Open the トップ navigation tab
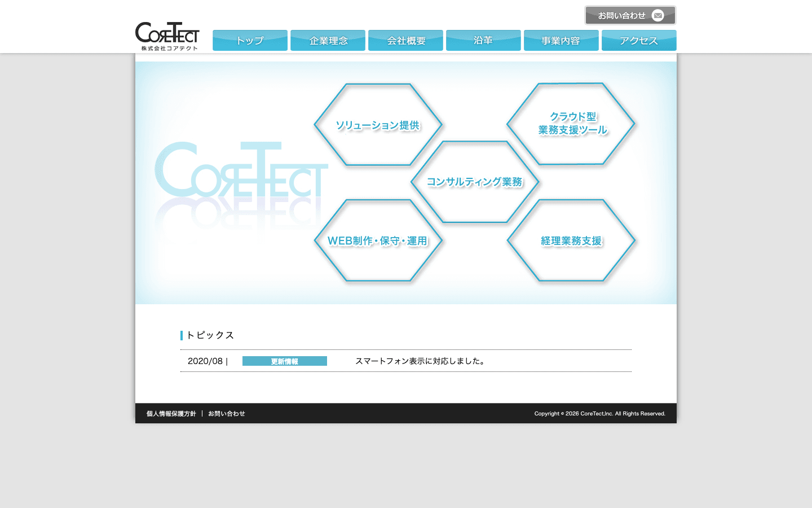 coord(250,41)
